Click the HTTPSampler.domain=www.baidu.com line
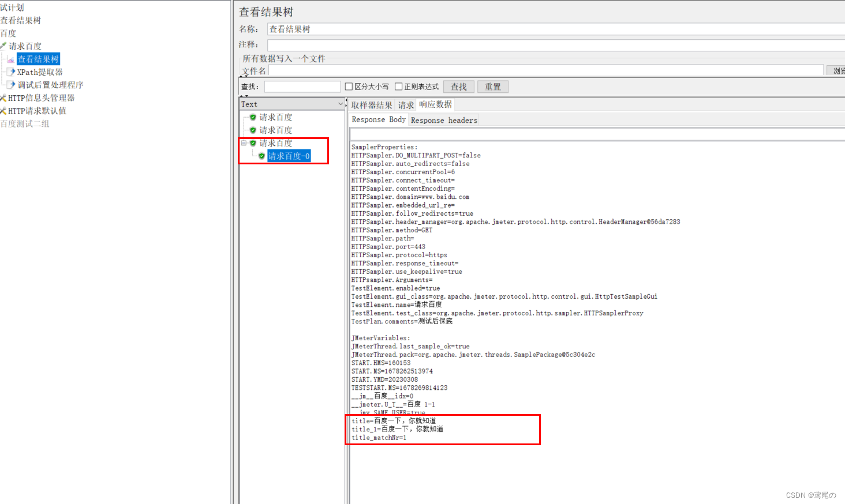The width and height of the screenshot is (845, 504). pyautogui.click(x=410, y=197)
